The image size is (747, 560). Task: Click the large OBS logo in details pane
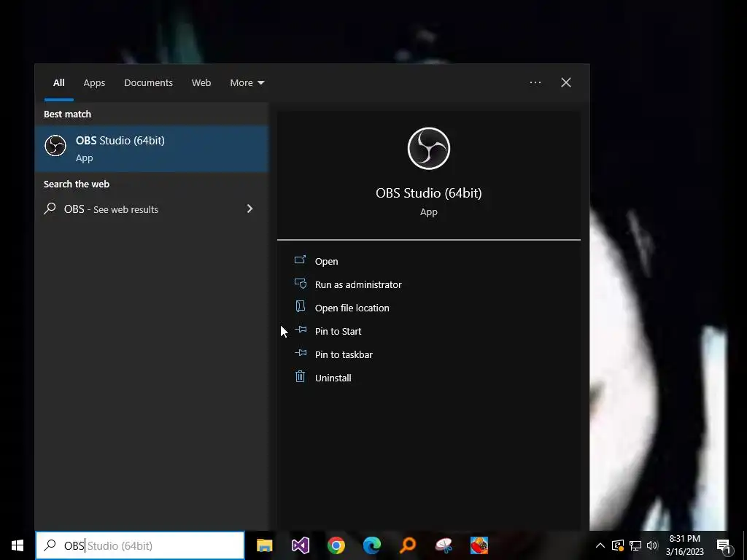(429, 149)
